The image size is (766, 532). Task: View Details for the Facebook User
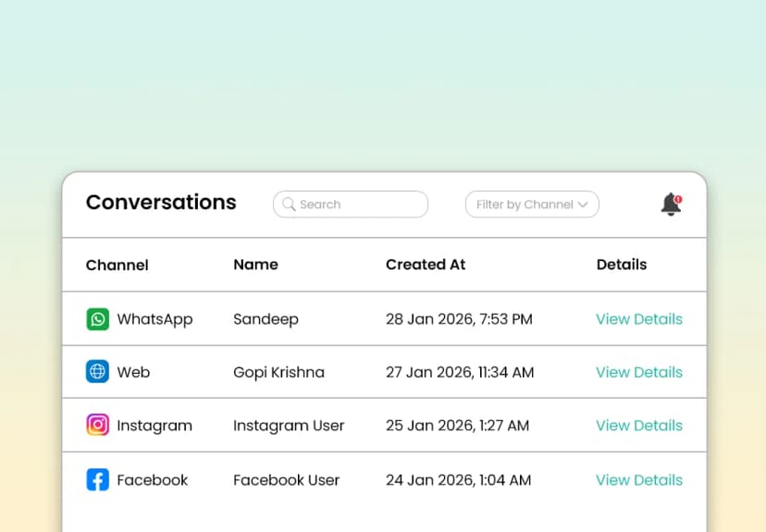coord(638,480)
